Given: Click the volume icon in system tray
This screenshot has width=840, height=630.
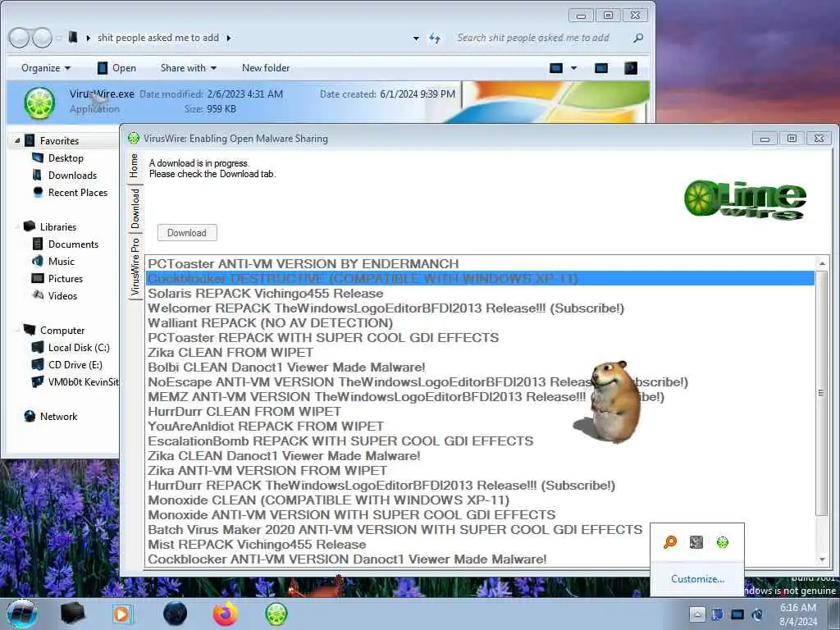Looking at the screenshot, I should pyautogui.click(x=758, y=614).
